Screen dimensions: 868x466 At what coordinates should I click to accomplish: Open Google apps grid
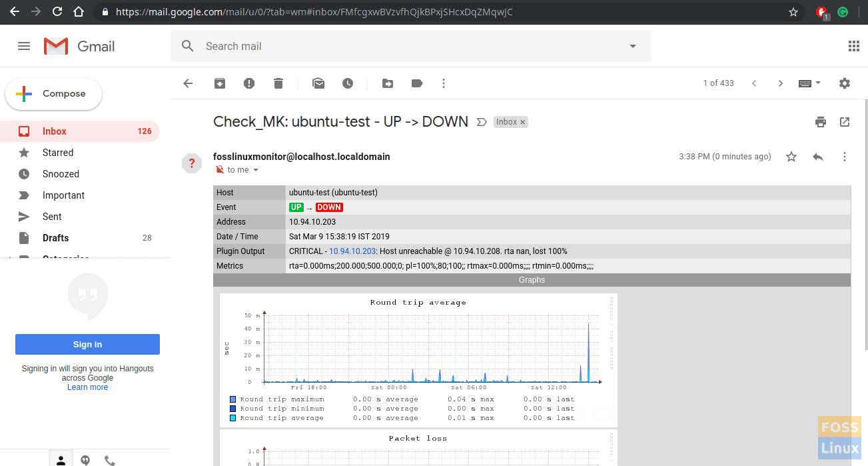pos(853,46)
